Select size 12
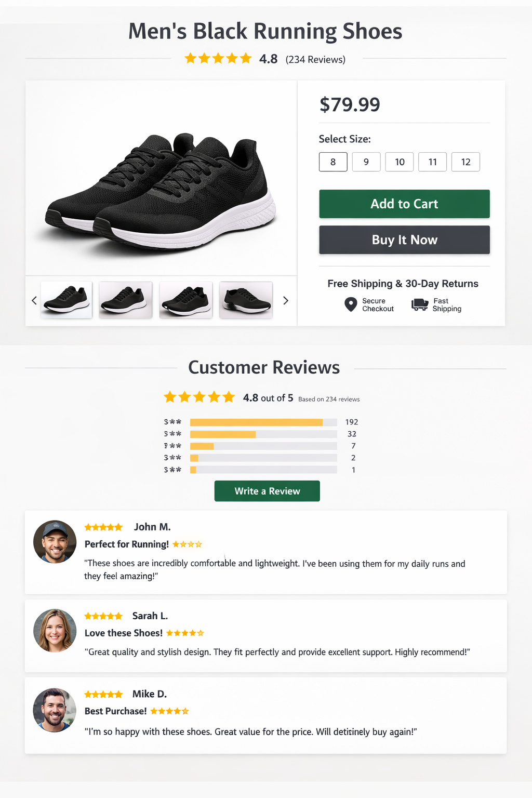This screenshot has height=798, width=532. [x=465, y=162]
